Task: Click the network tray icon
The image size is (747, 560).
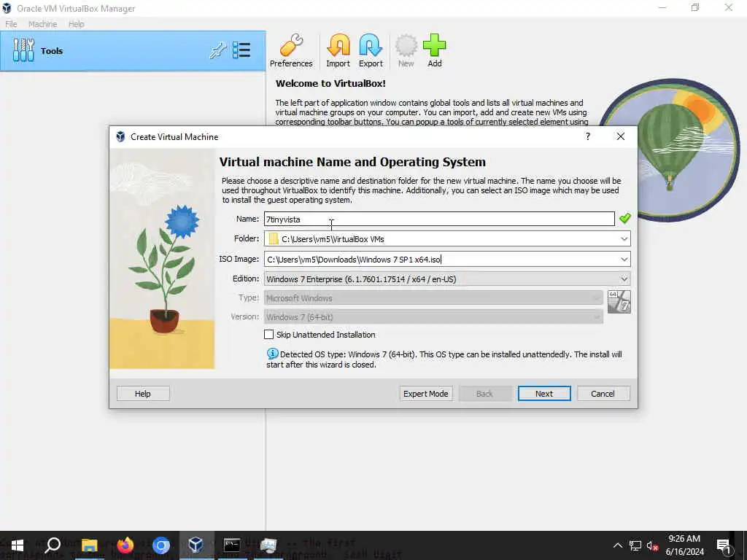Action: click(x=635, y=545)
